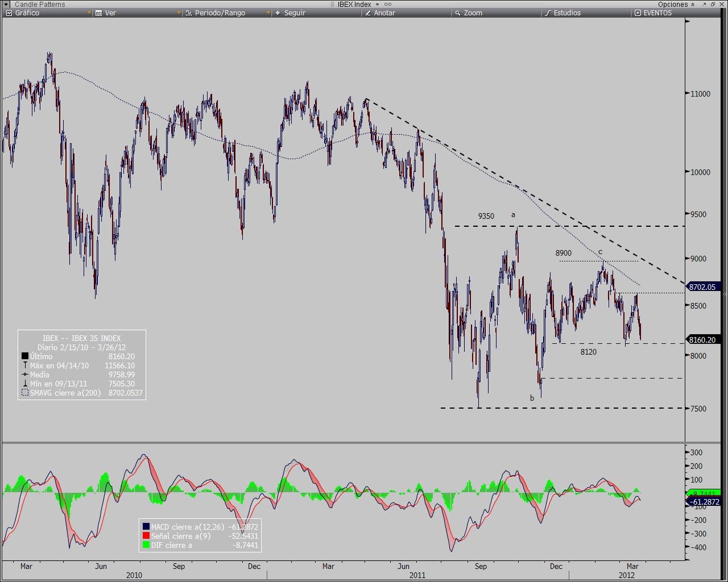This screenshot has height=582, width=728.
Task: Click the DIF green legend swatch
Action: (x=146, y=545)
